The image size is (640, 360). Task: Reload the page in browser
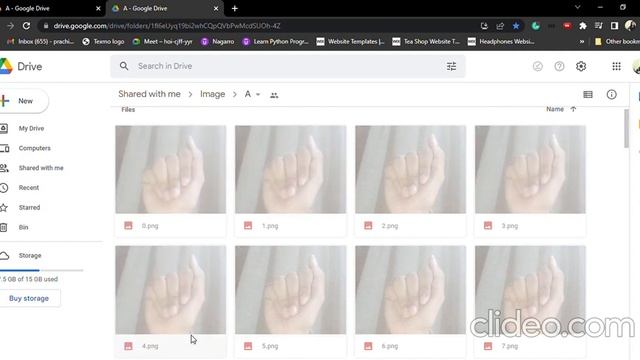(x=27, y=26)
